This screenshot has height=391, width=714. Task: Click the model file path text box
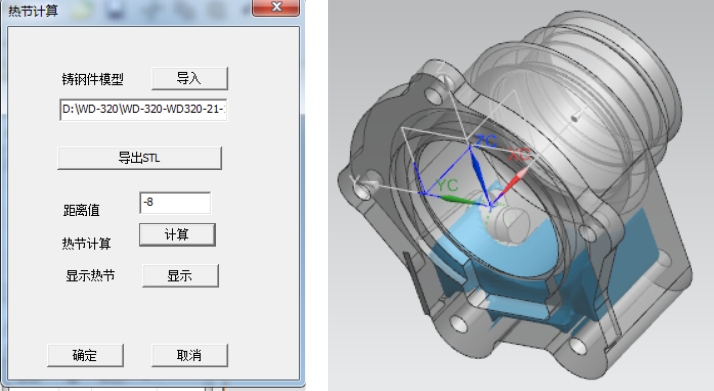click(x=143, y=109)
